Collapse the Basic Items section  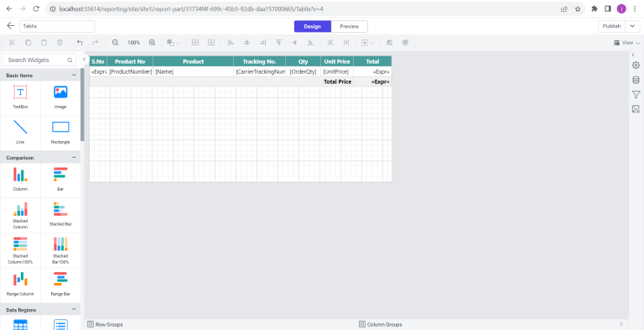click(x=74, y=76)
